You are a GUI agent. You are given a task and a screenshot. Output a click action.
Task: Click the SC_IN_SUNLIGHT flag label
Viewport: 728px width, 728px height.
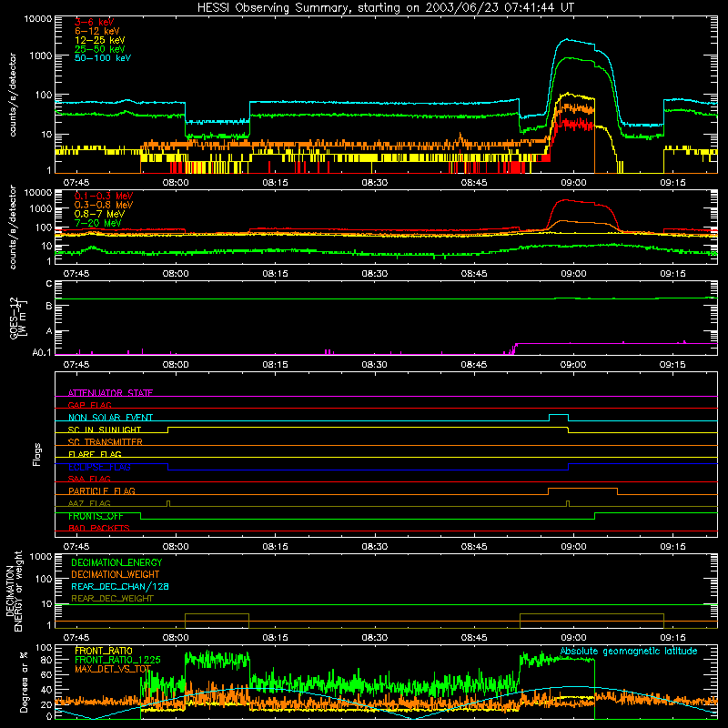coord(105,430)
